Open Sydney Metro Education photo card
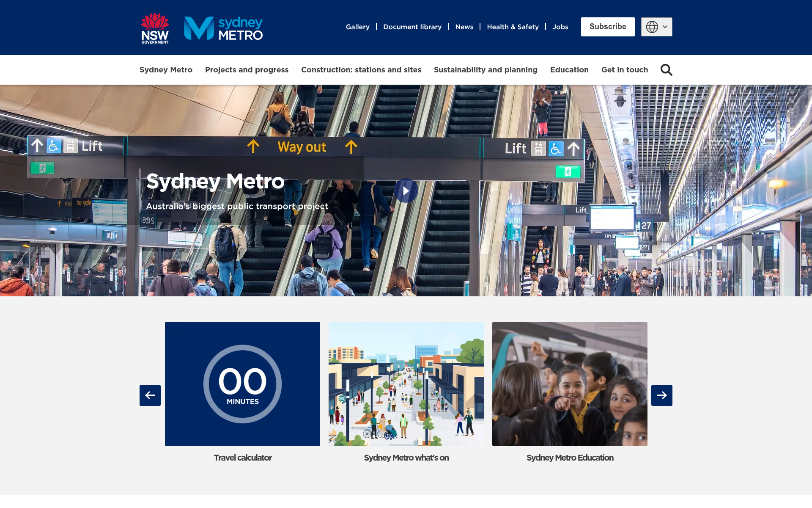This screenshot has height=508, width=812. tap(570, 384)
